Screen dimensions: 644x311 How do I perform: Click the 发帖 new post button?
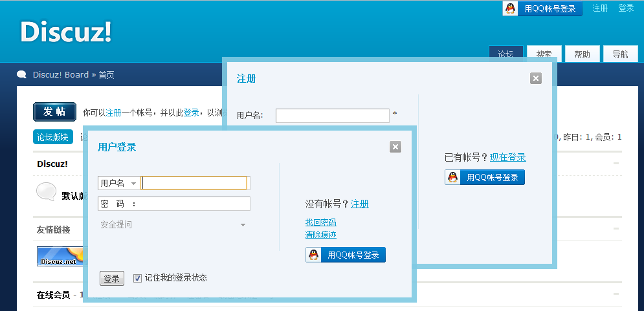[x=54, y=112]
